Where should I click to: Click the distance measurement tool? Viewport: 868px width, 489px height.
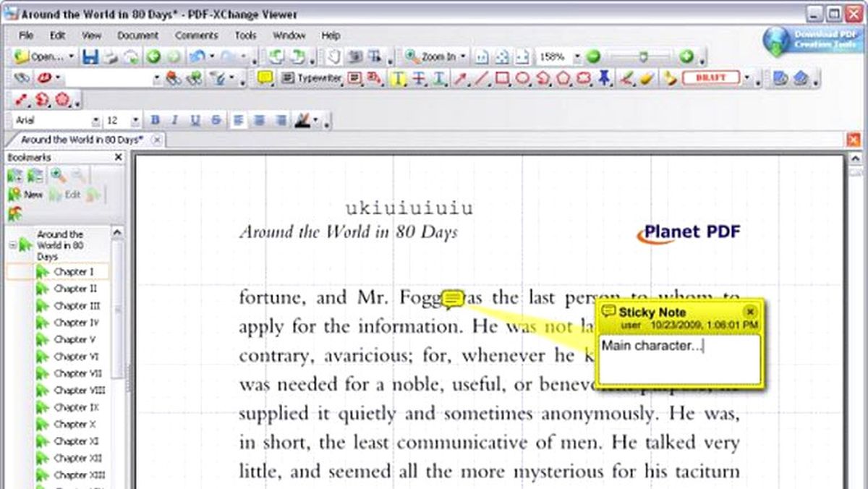tap(21, 99)
